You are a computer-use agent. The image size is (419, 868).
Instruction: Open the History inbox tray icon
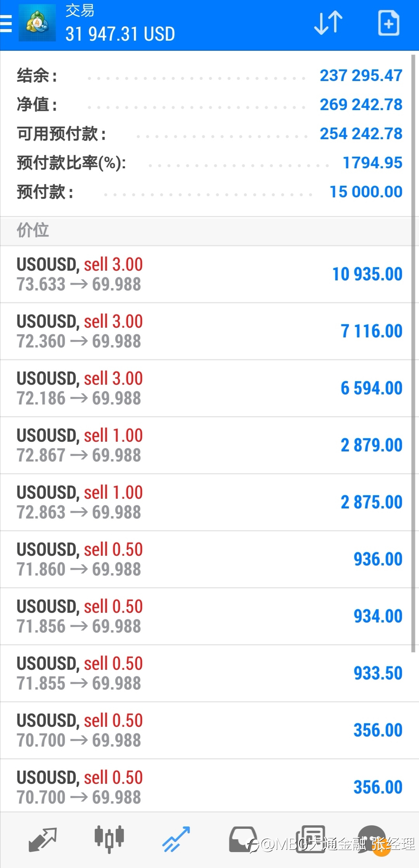click(243, 839)
